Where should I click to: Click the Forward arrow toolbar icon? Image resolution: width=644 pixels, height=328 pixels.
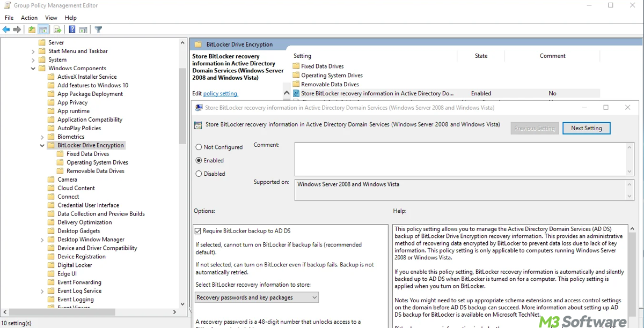click(17, 30)
